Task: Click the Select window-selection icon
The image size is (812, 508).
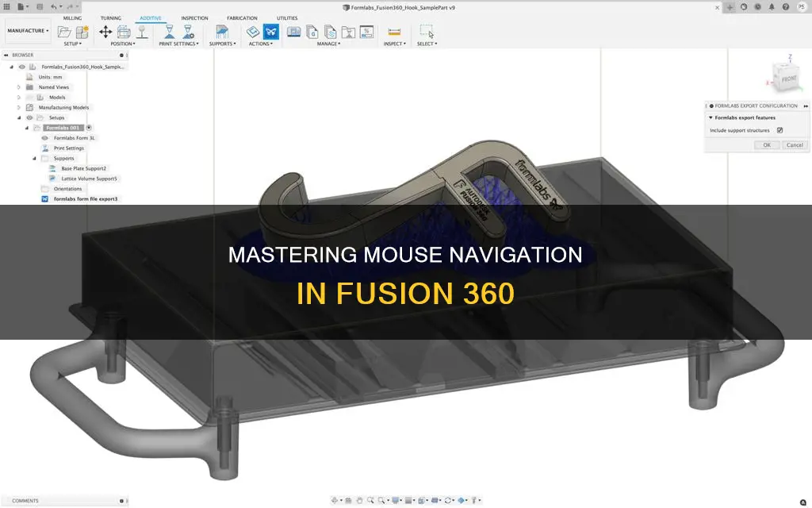Action: pos(427,32)
